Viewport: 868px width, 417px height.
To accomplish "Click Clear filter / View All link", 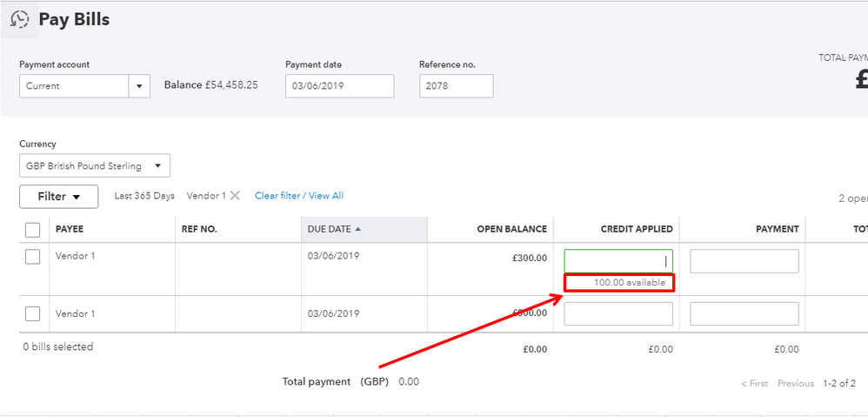I will (x=299, y=196).
